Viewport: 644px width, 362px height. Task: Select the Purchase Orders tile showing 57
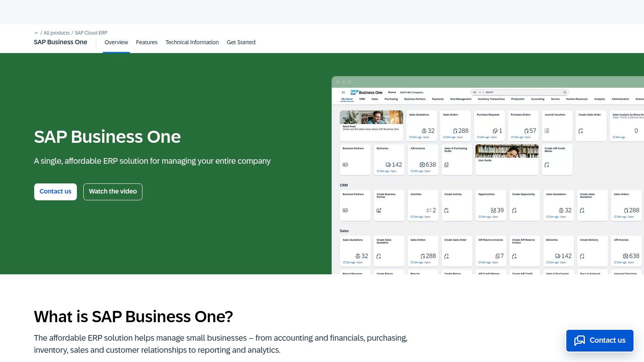coord(523,126)
